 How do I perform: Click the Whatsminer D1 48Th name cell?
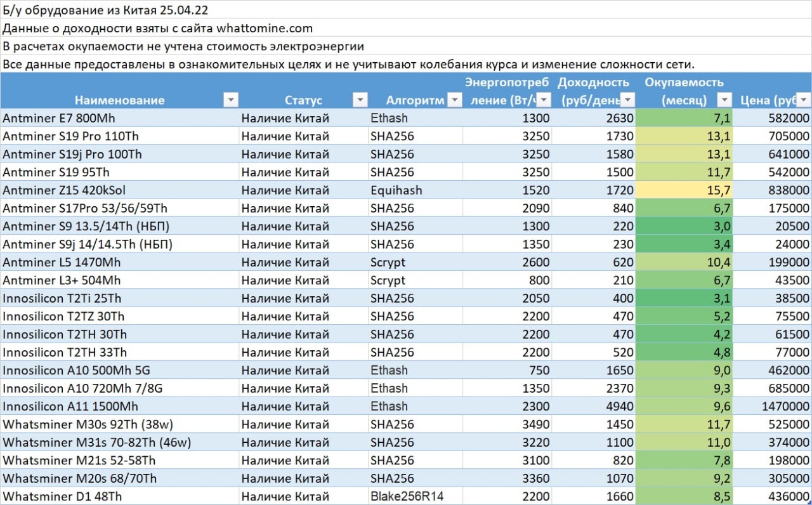[119, 496]
